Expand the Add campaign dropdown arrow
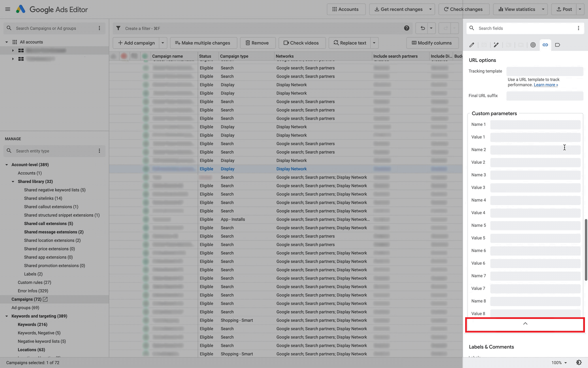Screen dimensions: 588x368 point(163,43)
